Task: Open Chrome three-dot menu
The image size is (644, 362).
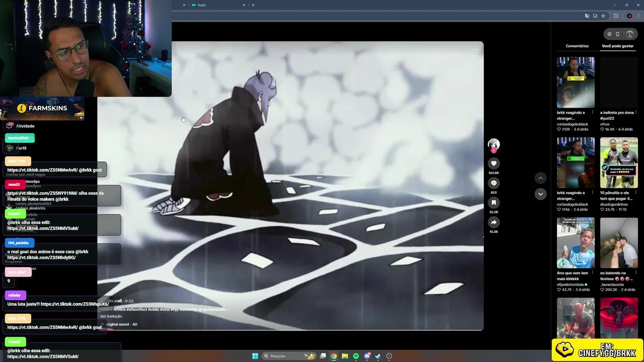Action: tap(638, 16)
